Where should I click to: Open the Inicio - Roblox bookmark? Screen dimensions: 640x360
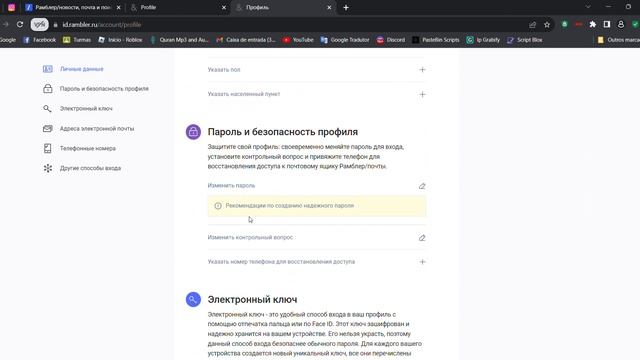120,40
